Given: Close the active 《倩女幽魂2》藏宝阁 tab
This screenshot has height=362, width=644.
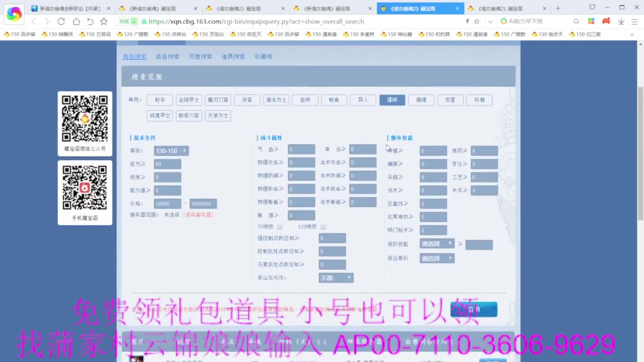Looking at the screenshot, I should (x=457, y=9).
